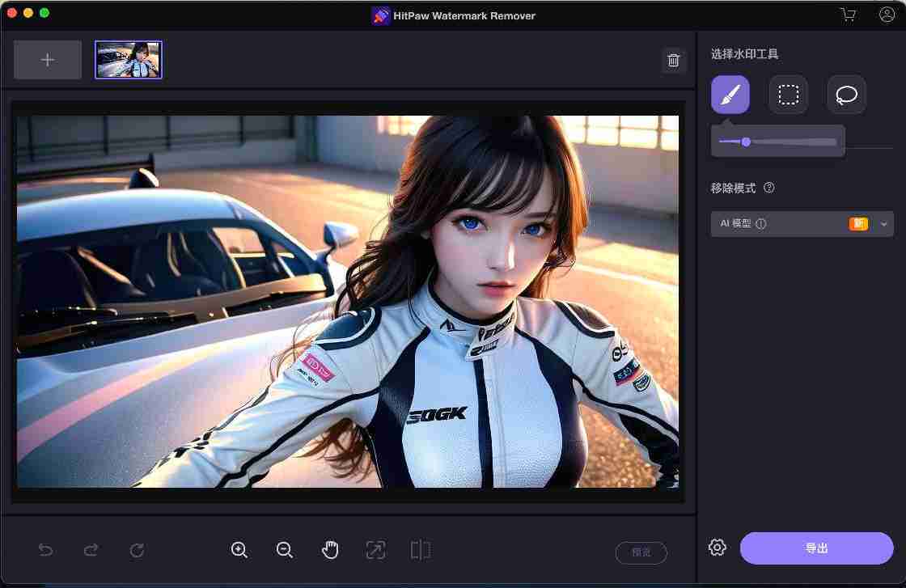Activate the hand pan tool
Image resolution: width=906 pixels, height=588 pixels.
tap(330, 550)
